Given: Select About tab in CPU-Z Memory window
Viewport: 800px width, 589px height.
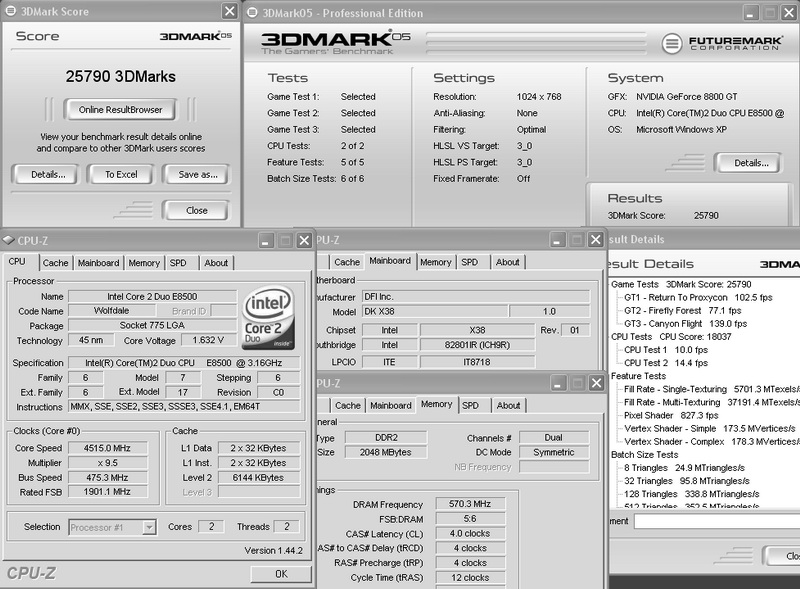Looking at the screenshot, I should [509, 405].
